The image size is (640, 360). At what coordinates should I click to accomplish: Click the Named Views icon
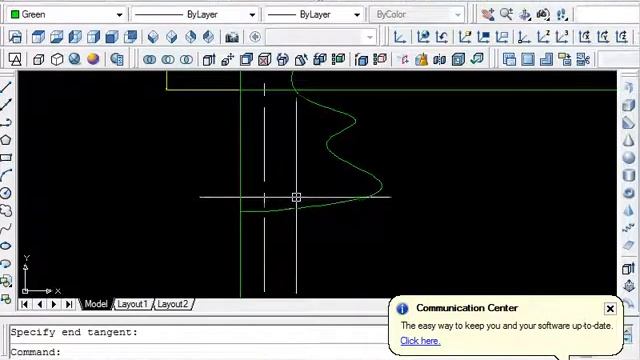coord(15,37)
